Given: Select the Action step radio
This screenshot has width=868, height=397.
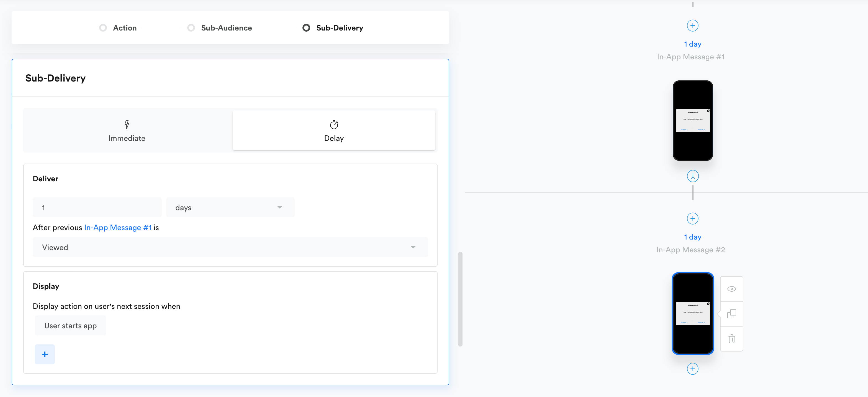Looking at the screenshot, I should [x=103, y=28].
